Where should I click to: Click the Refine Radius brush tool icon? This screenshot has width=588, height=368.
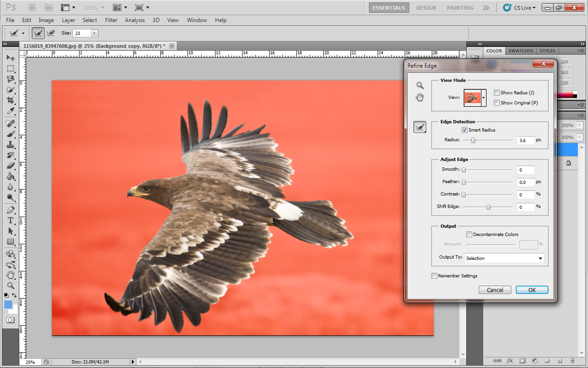tap(420, 127)
